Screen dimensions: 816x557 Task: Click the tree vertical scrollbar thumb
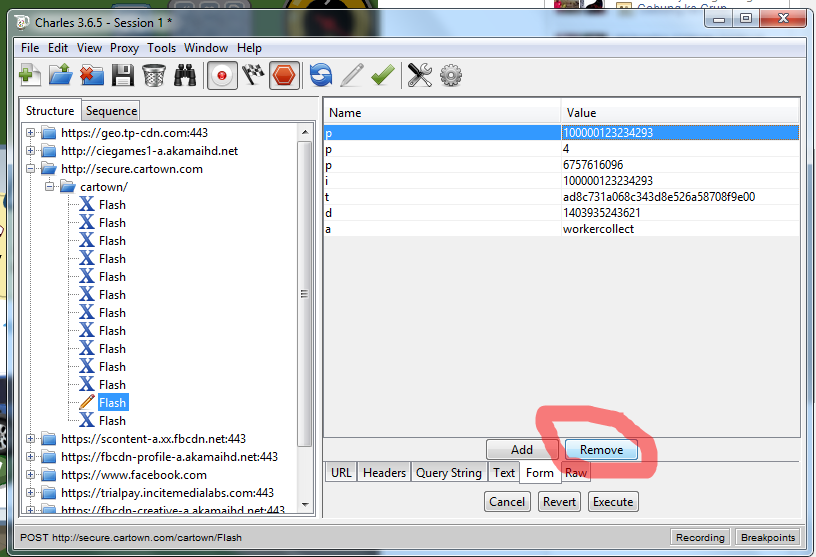[305, 294]
